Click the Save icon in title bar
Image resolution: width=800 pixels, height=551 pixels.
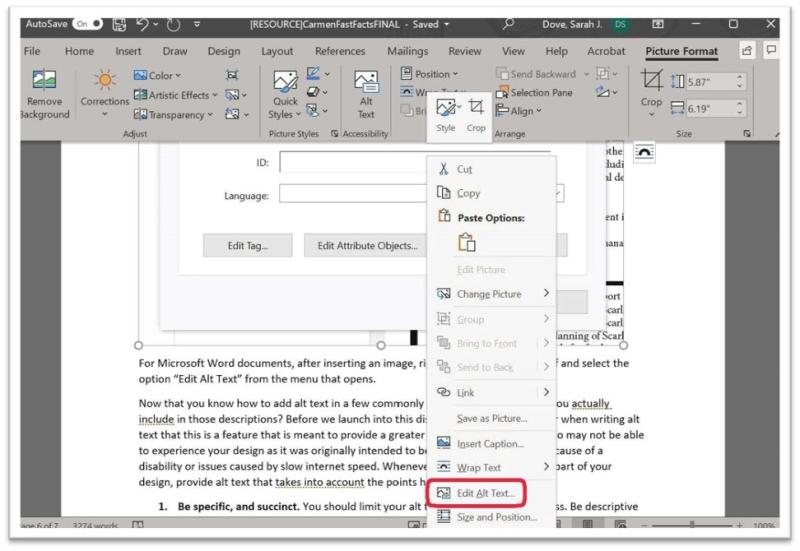click(119, 24)
